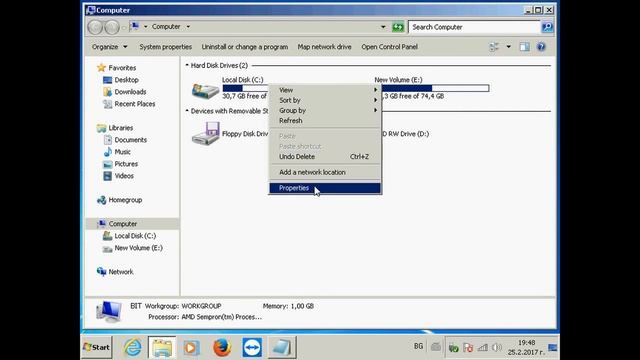The width and height of the screenshot is (640, 360).
Task: Open Help with the question mark icon
Action: coord(541,47)
